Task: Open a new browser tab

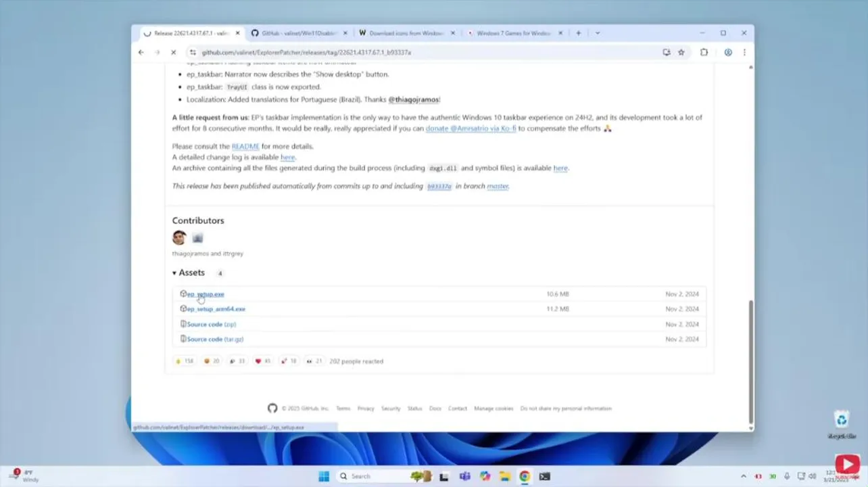Action: pos(579,33)
